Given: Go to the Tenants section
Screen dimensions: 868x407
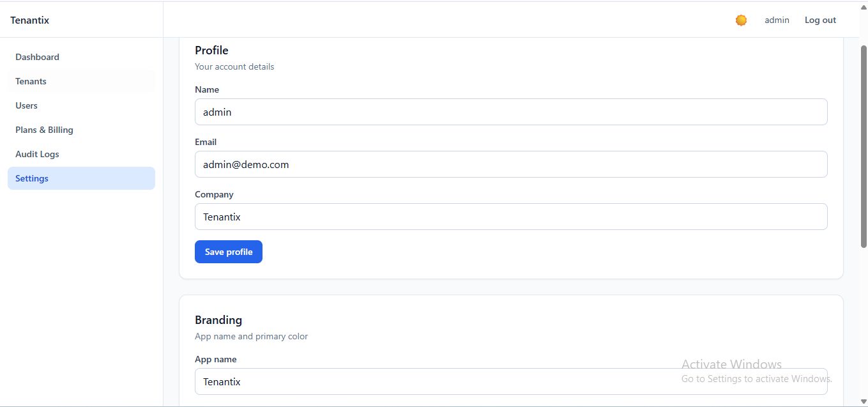Looking at the screenshot, I should click(x=31, y=81).
